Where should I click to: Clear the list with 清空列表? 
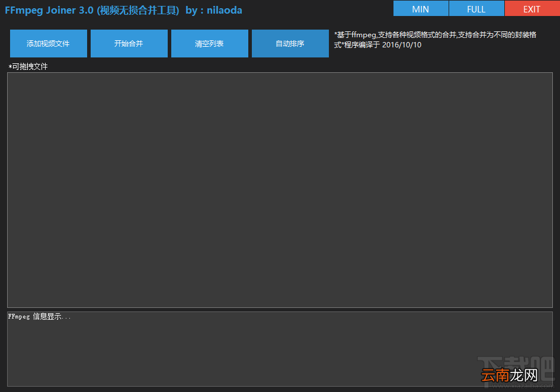(x=210, y=44)
